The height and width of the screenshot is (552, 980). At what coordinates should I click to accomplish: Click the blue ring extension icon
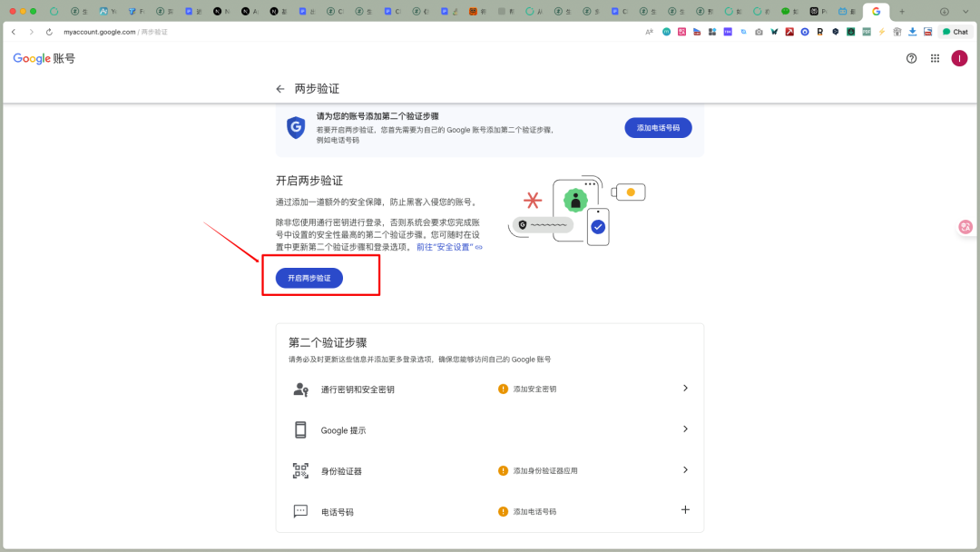click(805, 32)
